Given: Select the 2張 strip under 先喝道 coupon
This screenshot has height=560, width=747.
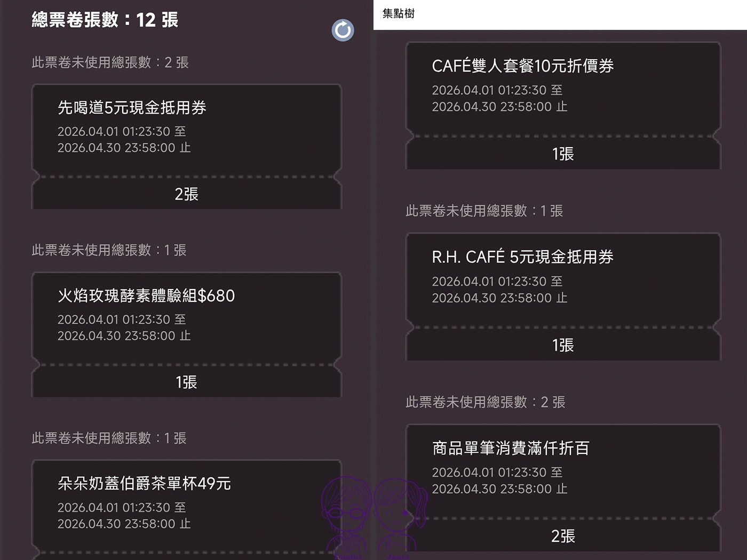Looking at the screenshot, I should (187, 194).
